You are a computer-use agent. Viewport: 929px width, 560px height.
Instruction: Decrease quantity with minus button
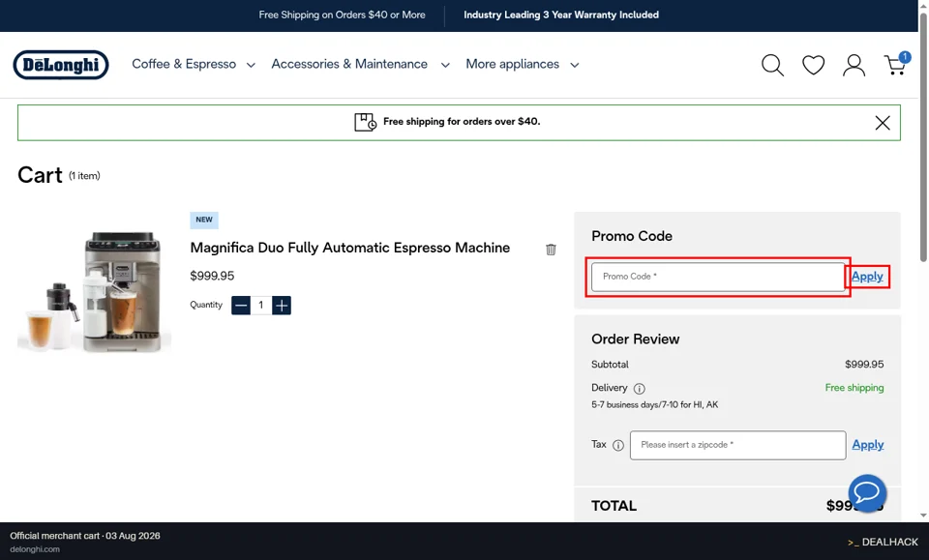(x=241, y=306)
